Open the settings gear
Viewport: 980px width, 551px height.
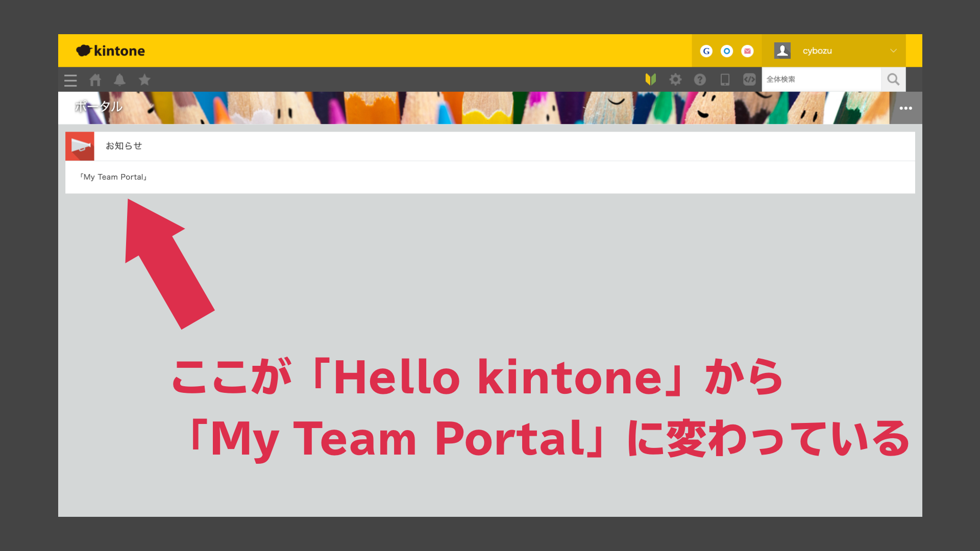pyautogui.click(x=675, y=79)
